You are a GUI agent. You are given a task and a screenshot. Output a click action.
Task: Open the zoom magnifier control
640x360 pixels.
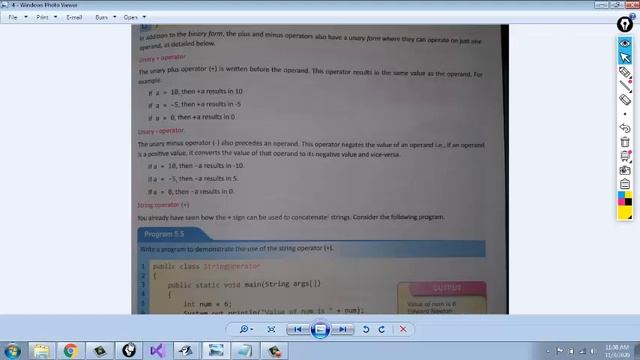[246, 329]
